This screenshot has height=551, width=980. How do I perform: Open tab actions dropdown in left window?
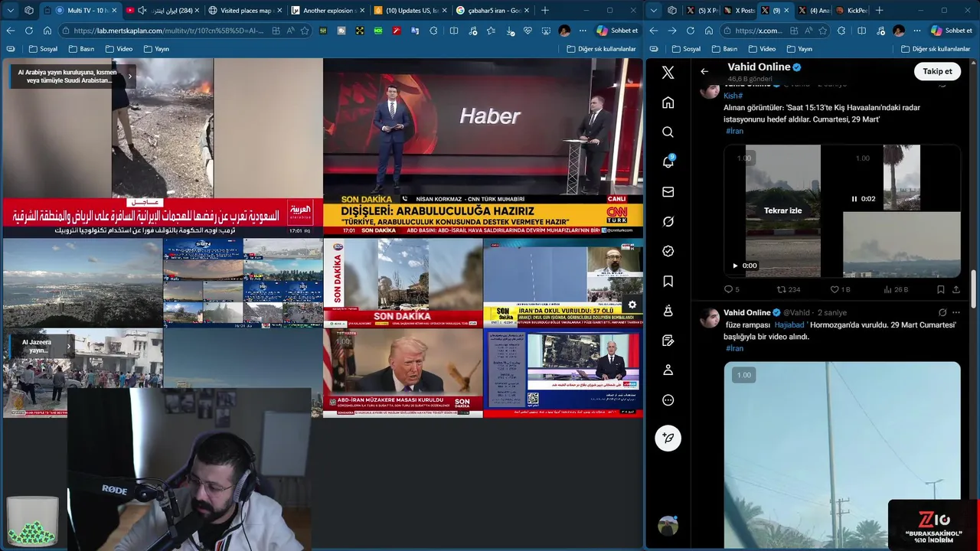coord(10,11)
